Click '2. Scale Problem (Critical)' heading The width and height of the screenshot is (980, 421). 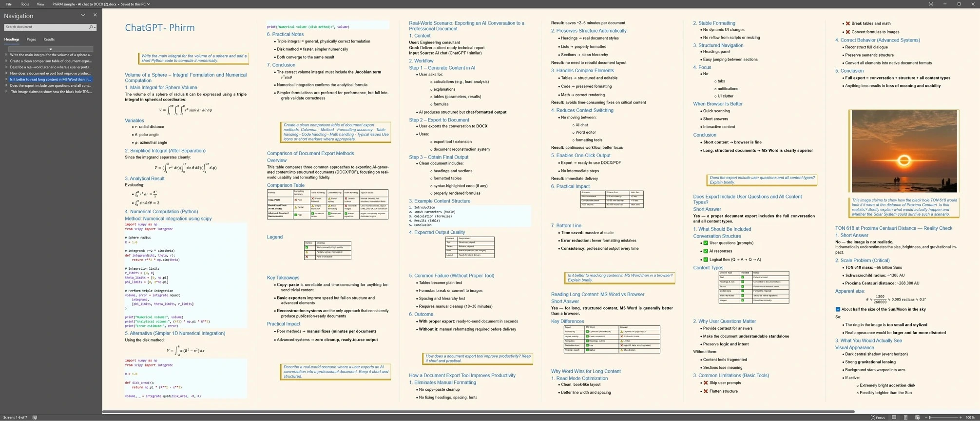tap(863, 261)
